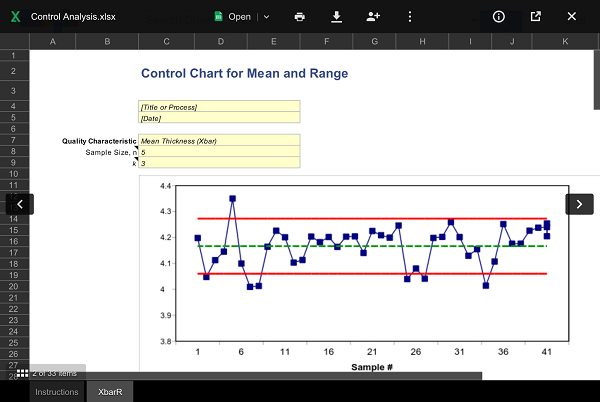Expand the dropdown arrow next to Open
Viewport: 600px width, 402px height.
(266, 17)
